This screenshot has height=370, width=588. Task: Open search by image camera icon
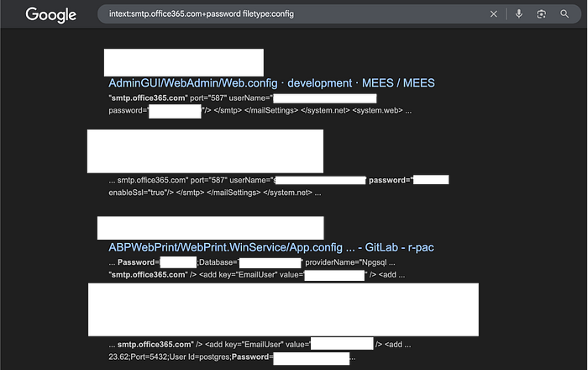(541, 14)
